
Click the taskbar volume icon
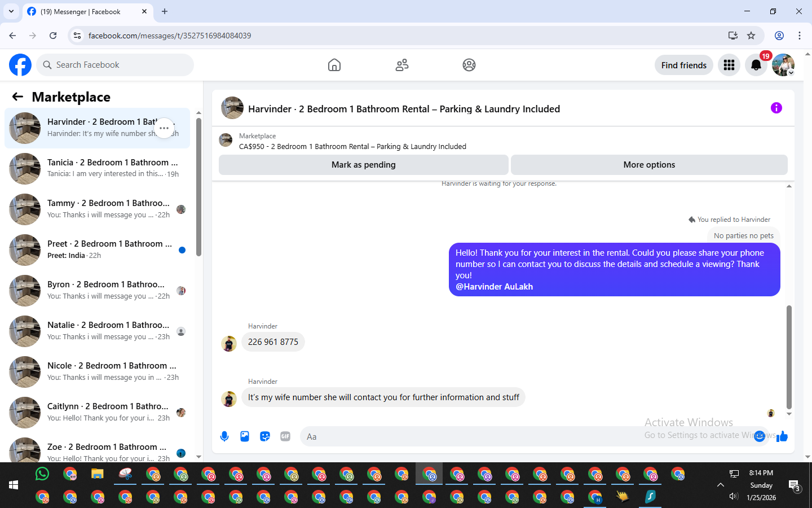(734, 497)
